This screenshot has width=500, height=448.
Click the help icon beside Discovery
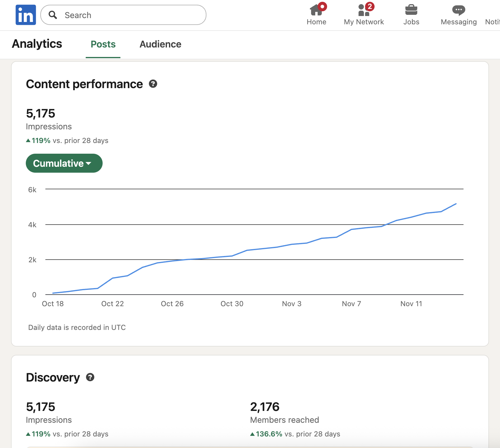click(90, 377)
